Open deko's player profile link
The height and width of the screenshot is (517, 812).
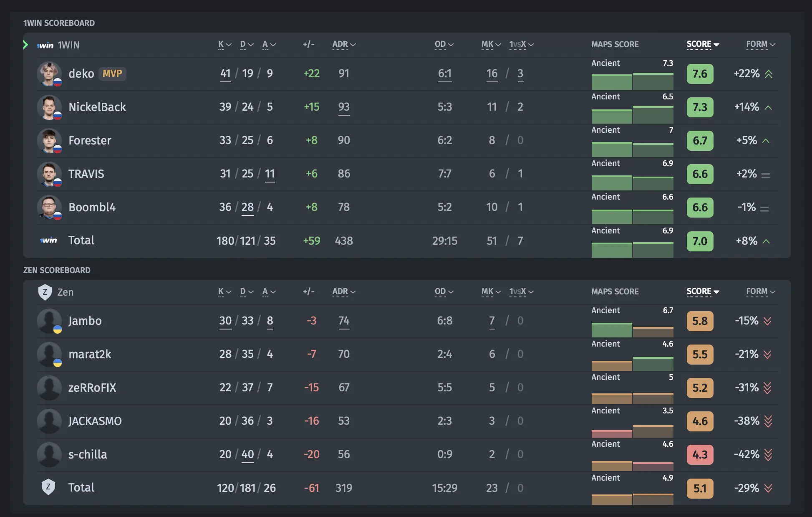tap(81, 73)
